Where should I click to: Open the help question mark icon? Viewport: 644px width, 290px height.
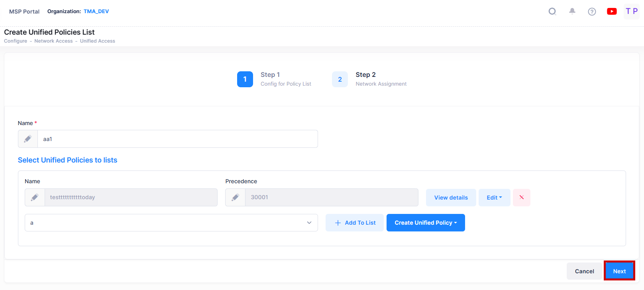tap(592, 12)
